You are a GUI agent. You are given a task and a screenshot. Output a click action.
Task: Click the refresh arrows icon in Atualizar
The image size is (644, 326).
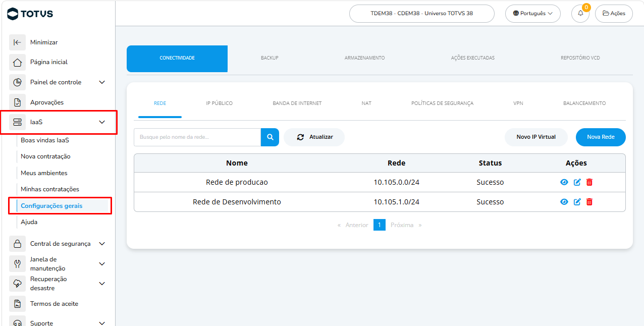tap(300, 137)
